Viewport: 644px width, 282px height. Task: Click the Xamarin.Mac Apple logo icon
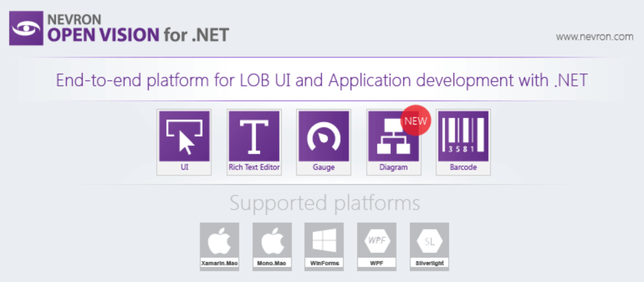pyautogui.click(x=220, y=241)
